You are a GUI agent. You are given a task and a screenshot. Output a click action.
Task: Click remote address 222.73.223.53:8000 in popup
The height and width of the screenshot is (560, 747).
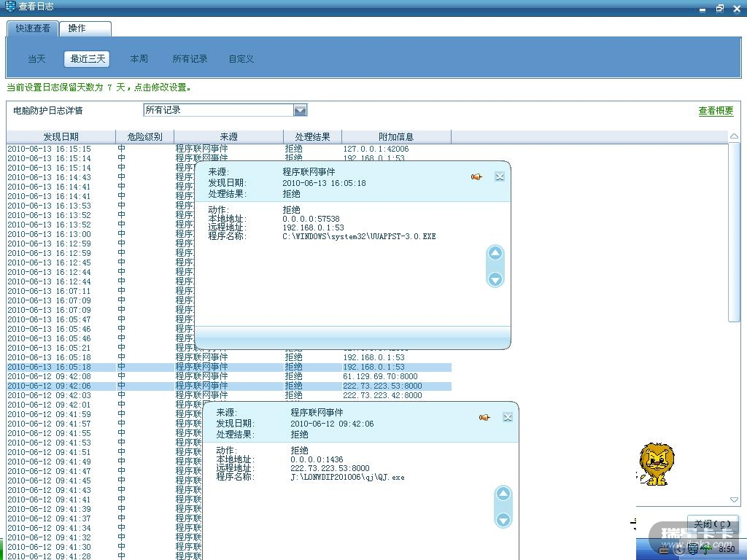pyautogui.click(x=330, y=468)
